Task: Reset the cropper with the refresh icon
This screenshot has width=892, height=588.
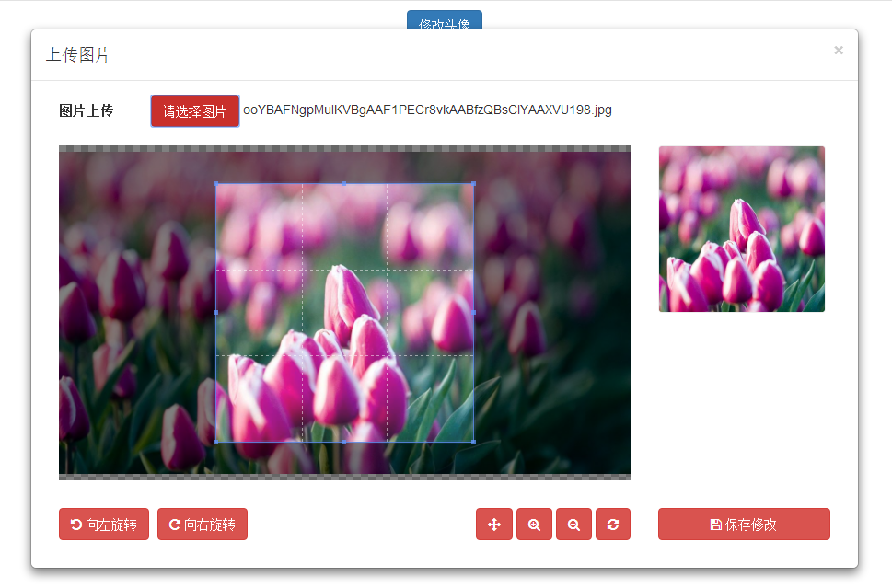Action: point(613,525)
